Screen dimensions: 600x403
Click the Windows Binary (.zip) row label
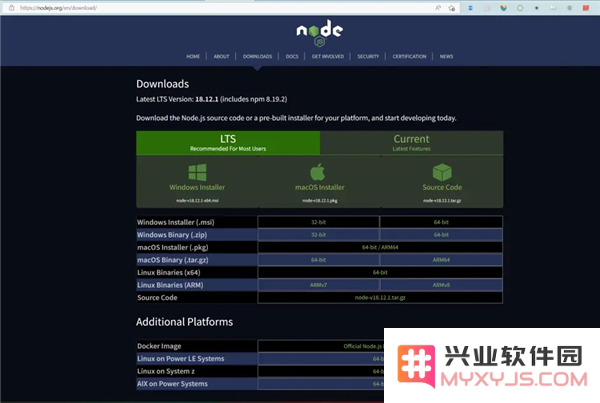pos(172,235)
